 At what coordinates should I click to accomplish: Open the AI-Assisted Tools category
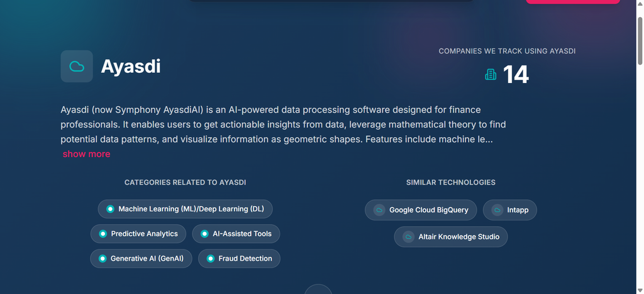point(236,234)
